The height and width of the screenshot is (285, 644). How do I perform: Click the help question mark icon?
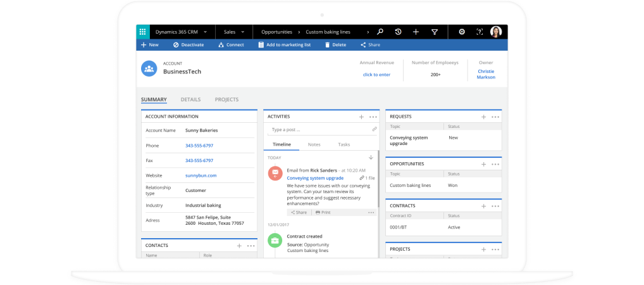coord(480,32)
